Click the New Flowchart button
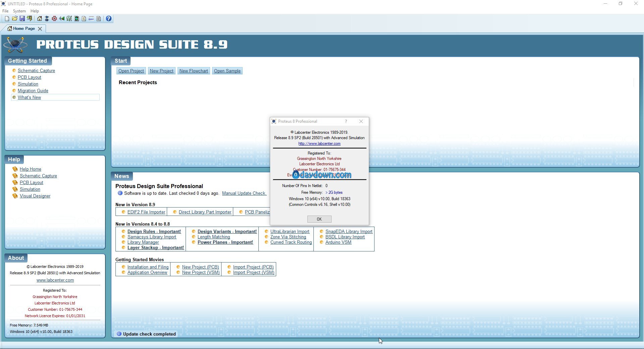The image size is (644, 349). point(194,71)
